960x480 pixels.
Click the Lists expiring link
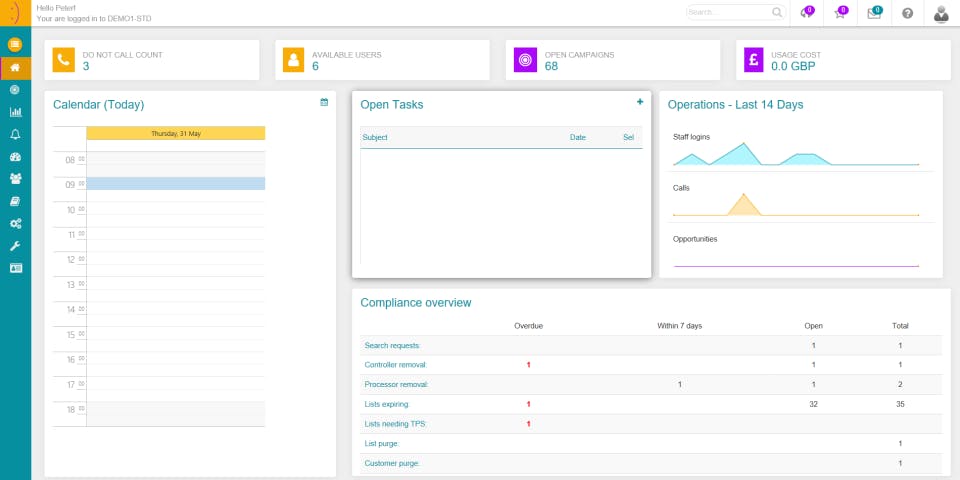point(387,404)
